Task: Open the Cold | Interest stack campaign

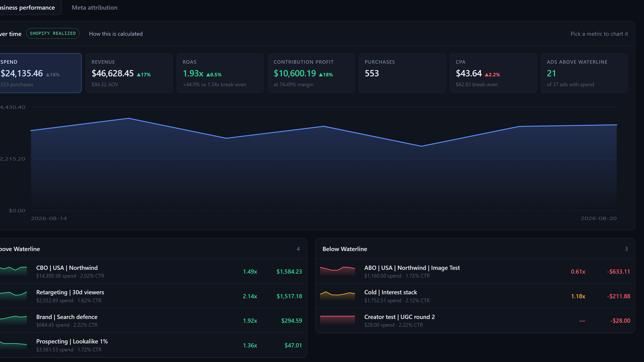Action: (475, 296)
